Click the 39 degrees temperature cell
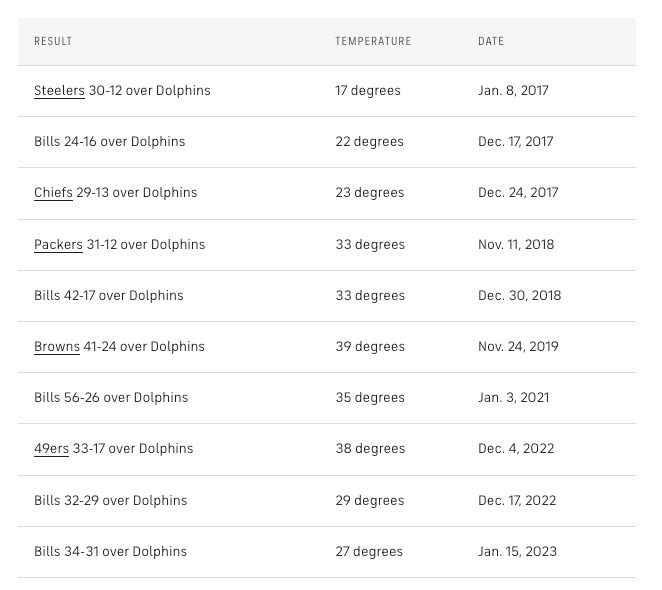The width and height of the screenshot is (662, 590). pos(370,346)
